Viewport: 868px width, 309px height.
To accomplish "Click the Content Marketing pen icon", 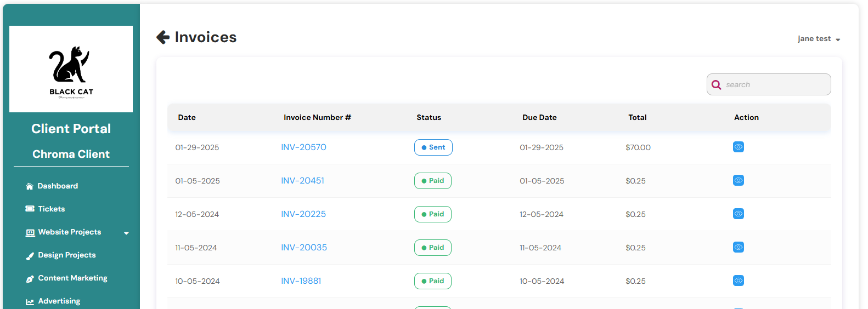I will (30, 279).
